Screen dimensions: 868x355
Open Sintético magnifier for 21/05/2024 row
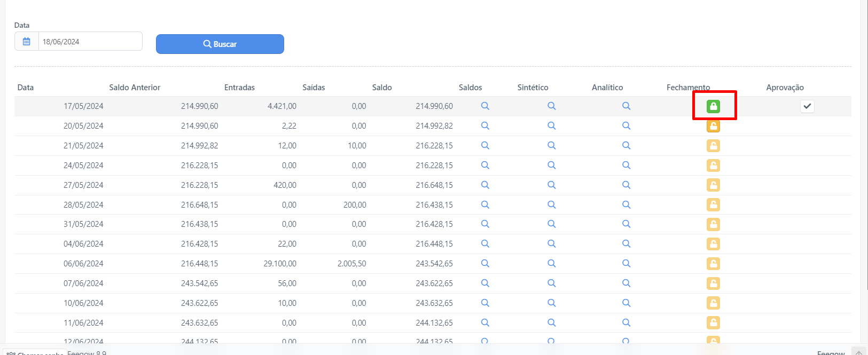(552, 145)
